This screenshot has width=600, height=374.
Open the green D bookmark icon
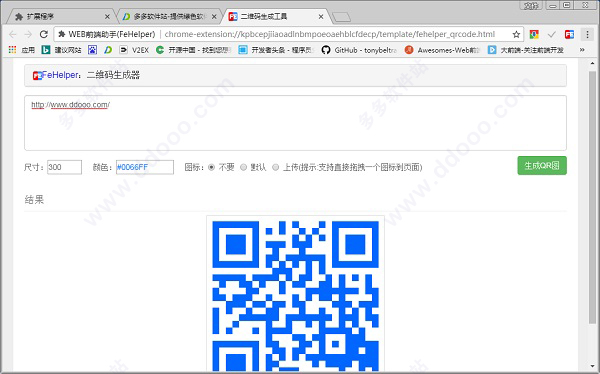tap(108, 50)
